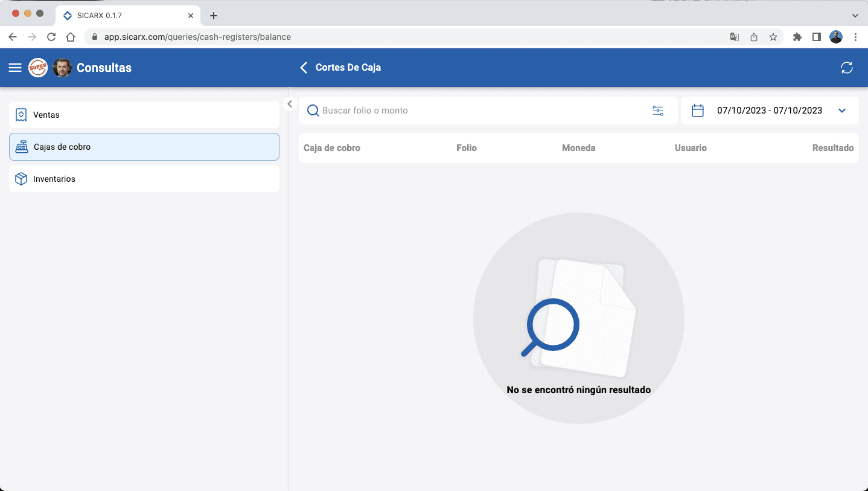Click the Buscar folio o monto field
The width and height of the screenshot is (868, 491).
(x=477, y=111)
